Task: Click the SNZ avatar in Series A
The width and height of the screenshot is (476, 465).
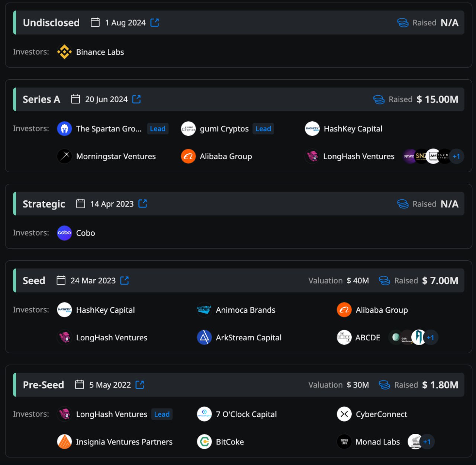Action: click(x=421, y=156)
